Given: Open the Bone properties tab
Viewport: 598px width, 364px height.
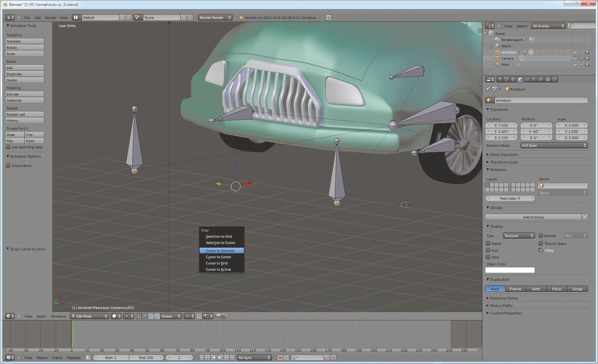Looking at the screenshot, I should pos(541,79).
